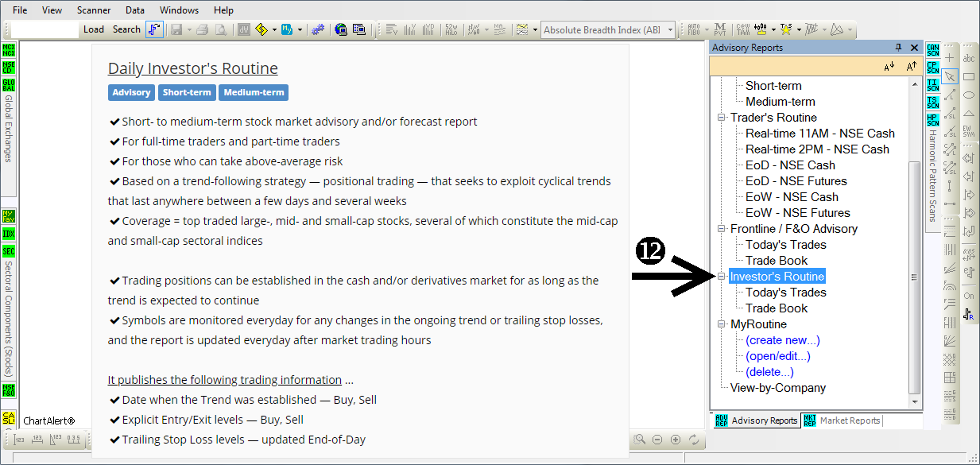
Task: Select the rectangle drawing tool
Action: [969, 76]
